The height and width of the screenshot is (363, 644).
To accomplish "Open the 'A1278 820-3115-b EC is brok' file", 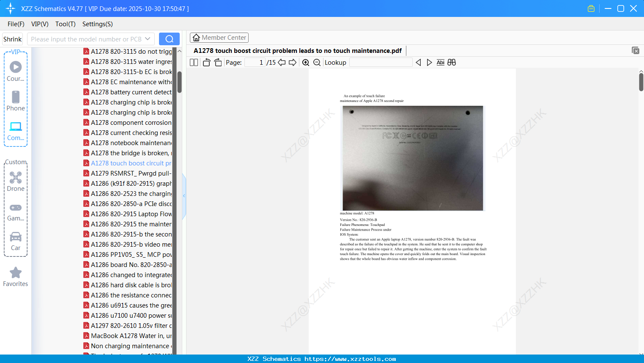I will pos(127,72).
